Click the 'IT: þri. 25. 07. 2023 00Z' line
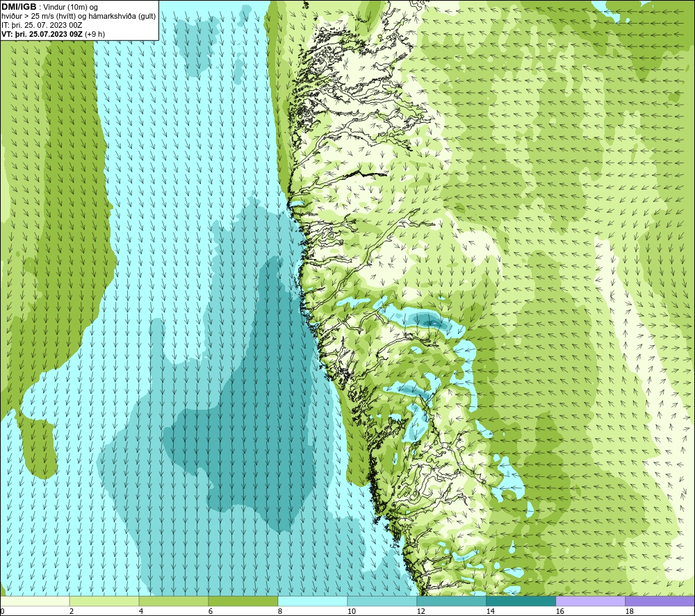695x616 pixels. [x=42, y=25]
